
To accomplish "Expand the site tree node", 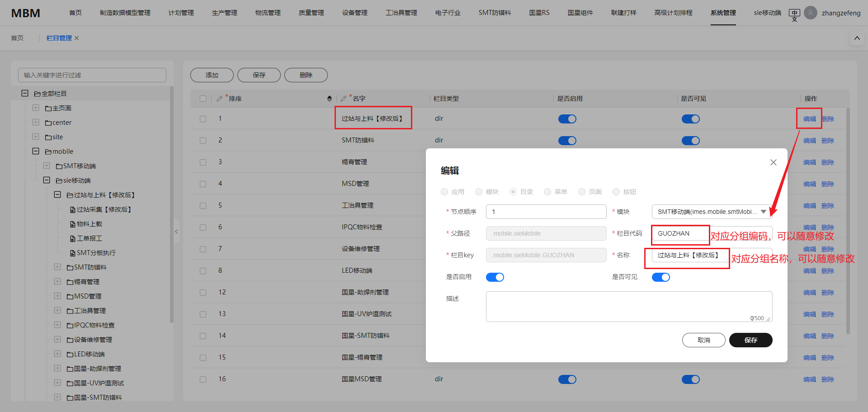I will click(36, 137).
